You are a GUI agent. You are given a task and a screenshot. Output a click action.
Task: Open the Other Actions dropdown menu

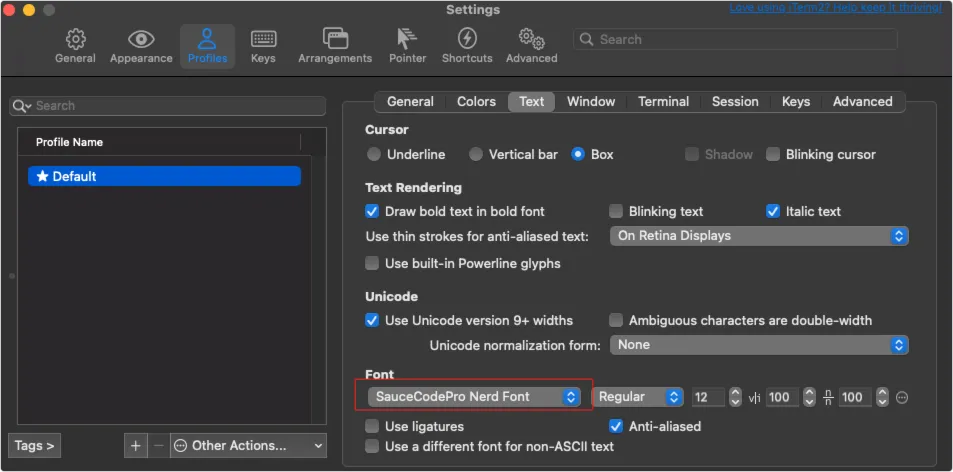point(248,445)
